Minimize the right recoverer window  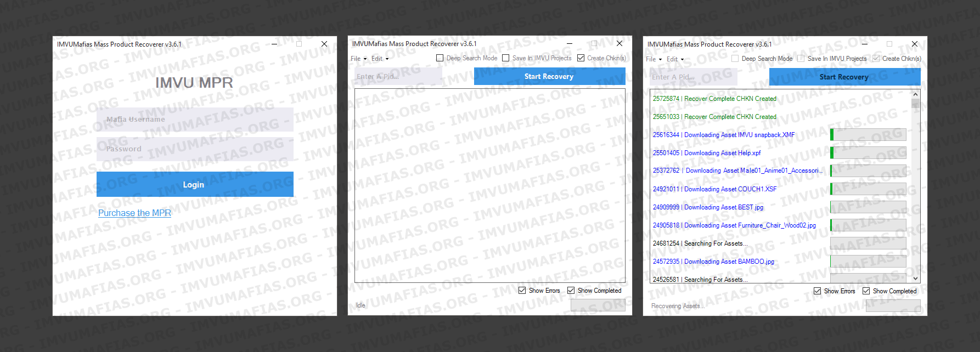click(864, 44)
